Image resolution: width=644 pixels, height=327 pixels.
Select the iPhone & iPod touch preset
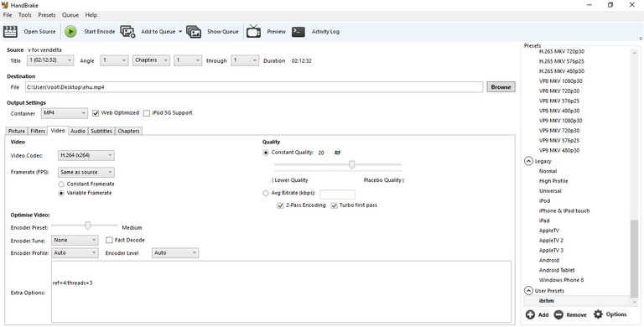[x=563, y=210]
